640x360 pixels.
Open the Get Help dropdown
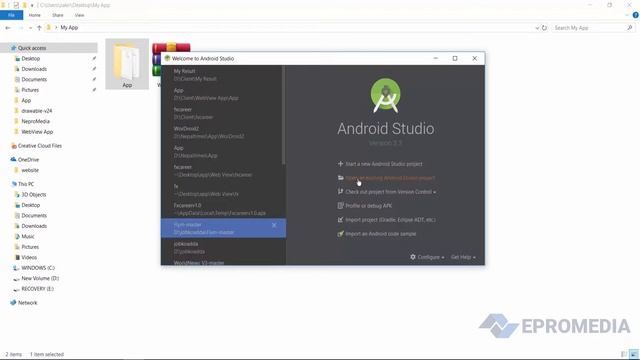click(463, 257)
